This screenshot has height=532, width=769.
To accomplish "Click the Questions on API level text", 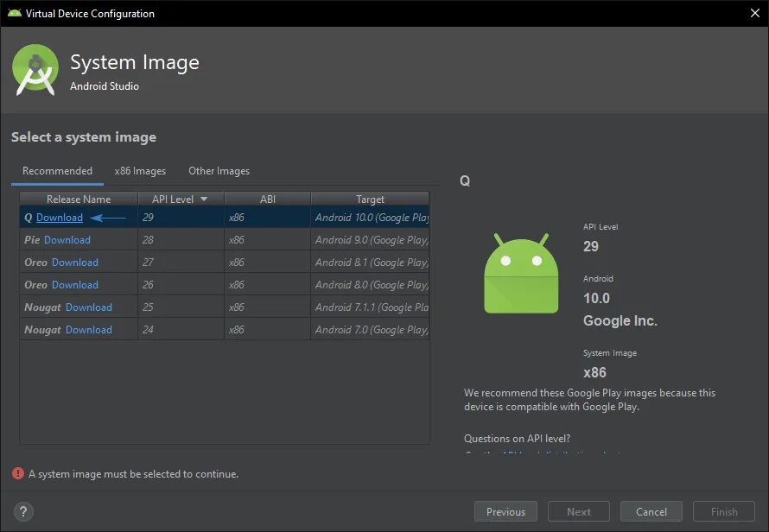I will (x=517, y=439).
